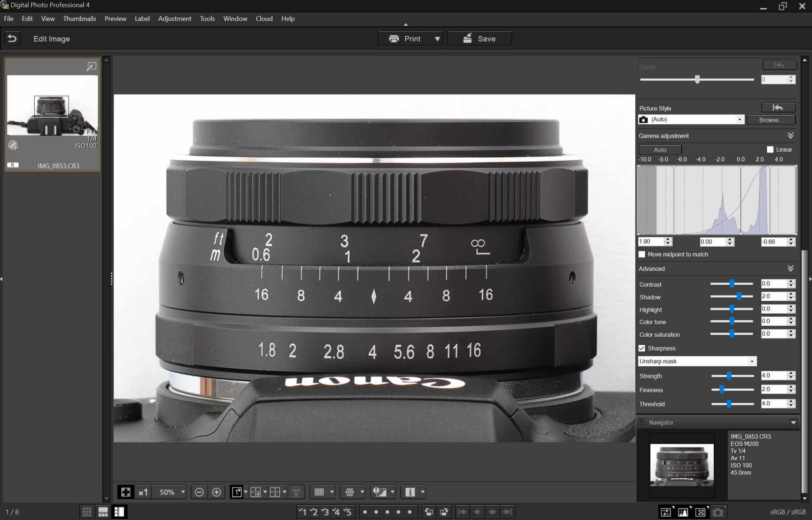The image size is (812, 520).
Task: Zoom in with plus magnifier
Action: [x=217, y=492]
